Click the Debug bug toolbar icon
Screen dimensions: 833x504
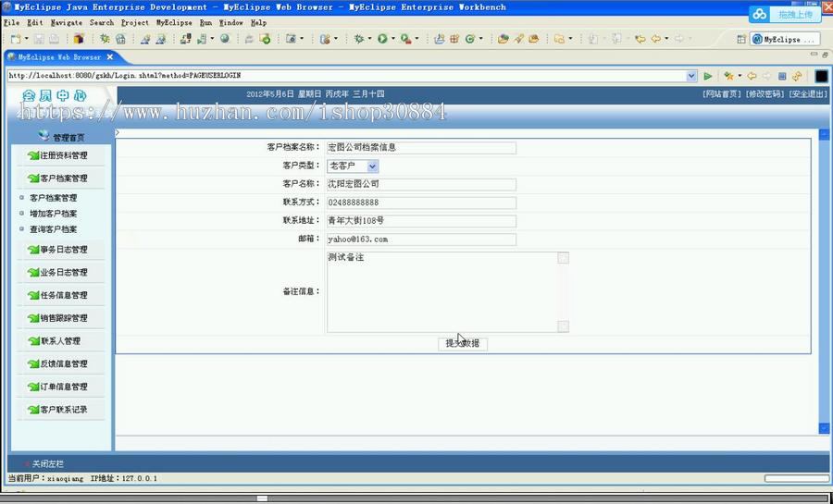[358, 39]
